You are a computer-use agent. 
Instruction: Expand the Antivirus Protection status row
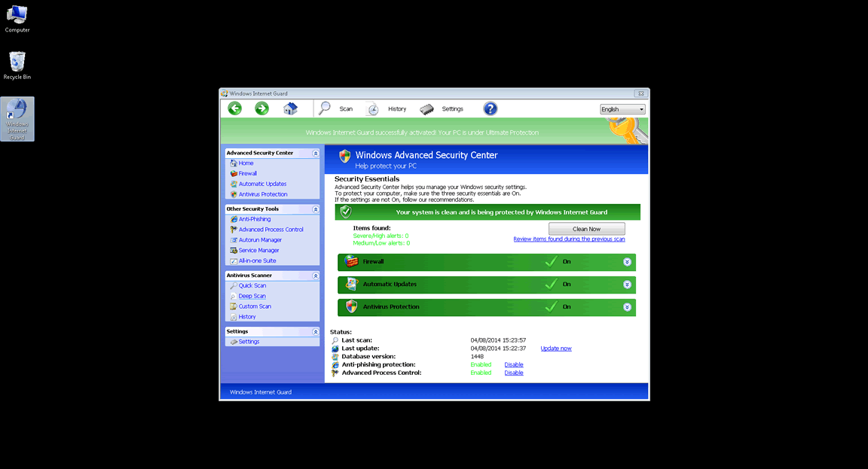coord(627,307)
